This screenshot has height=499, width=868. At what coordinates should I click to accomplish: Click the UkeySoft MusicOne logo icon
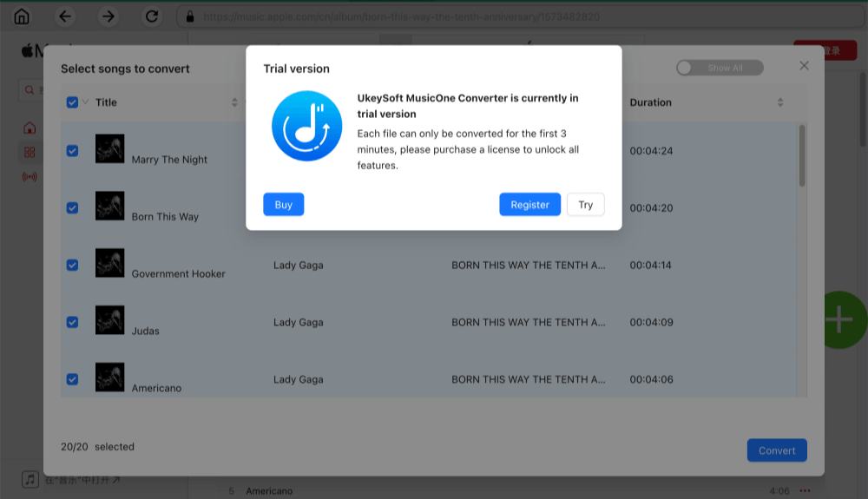coord(306,126)
